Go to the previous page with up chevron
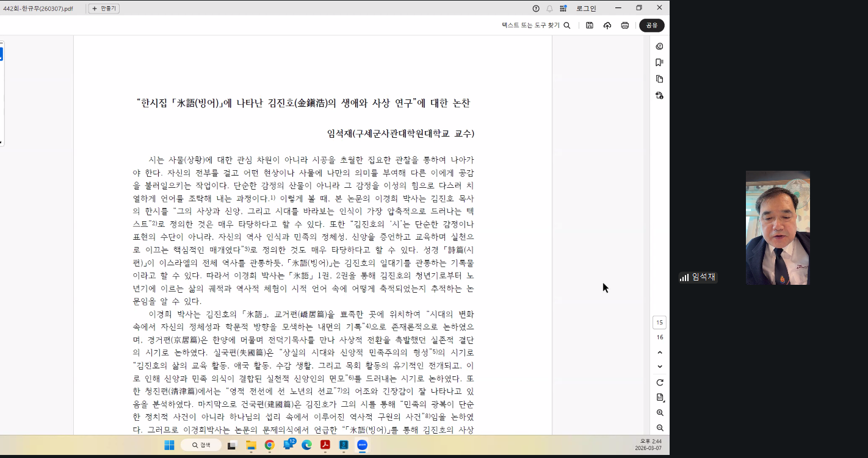868x458 pixels. [660, 352]
